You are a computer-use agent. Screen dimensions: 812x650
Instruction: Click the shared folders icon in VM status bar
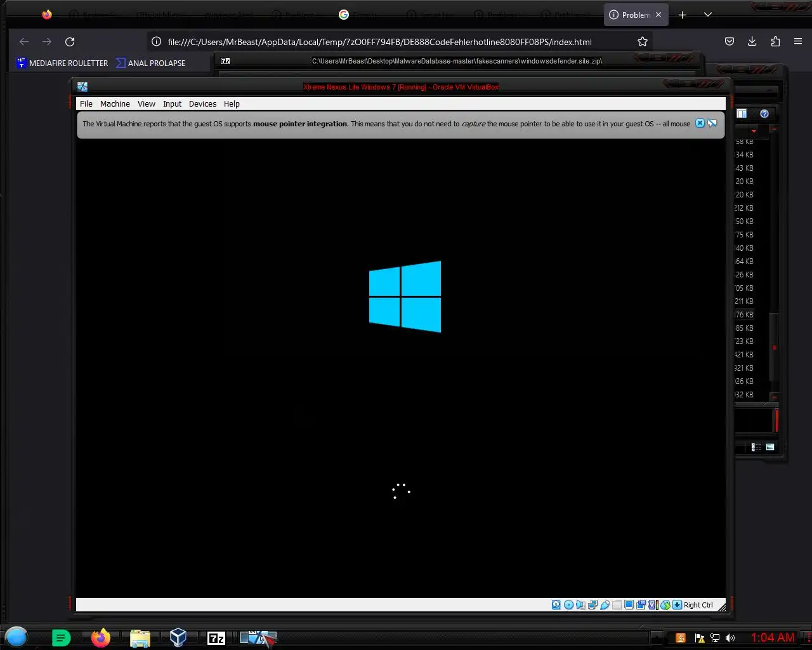(617, 605)
